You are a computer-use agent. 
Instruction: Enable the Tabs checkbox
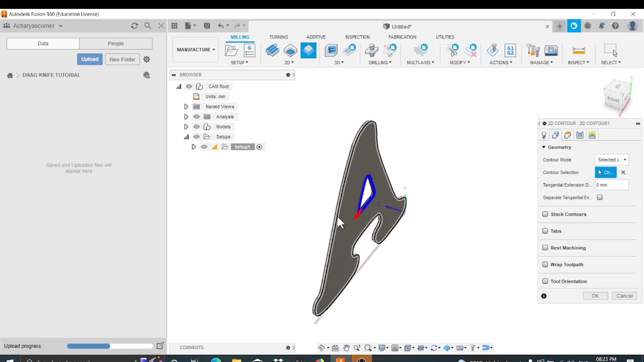pos(545,231)
